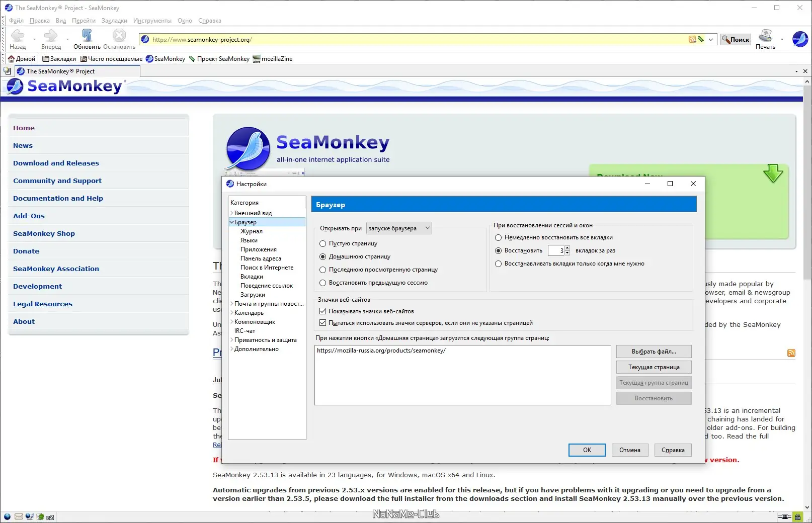Open Mail & Newsgroups envelope icon in status bar
This screenshot has width=812, height=523.
point(19,516)
